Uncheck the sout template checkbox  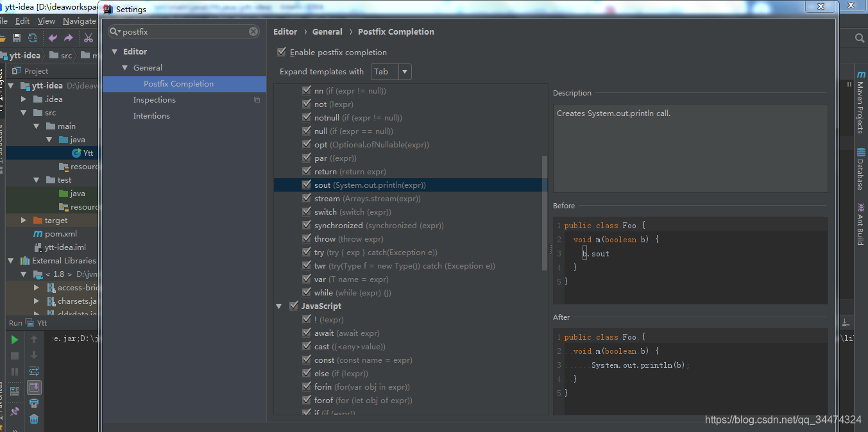[307, 185]
